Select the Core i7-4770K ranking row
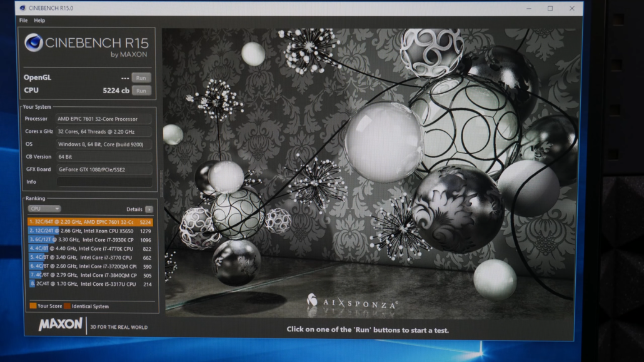 pyautogui.click(x=90, y=249)
